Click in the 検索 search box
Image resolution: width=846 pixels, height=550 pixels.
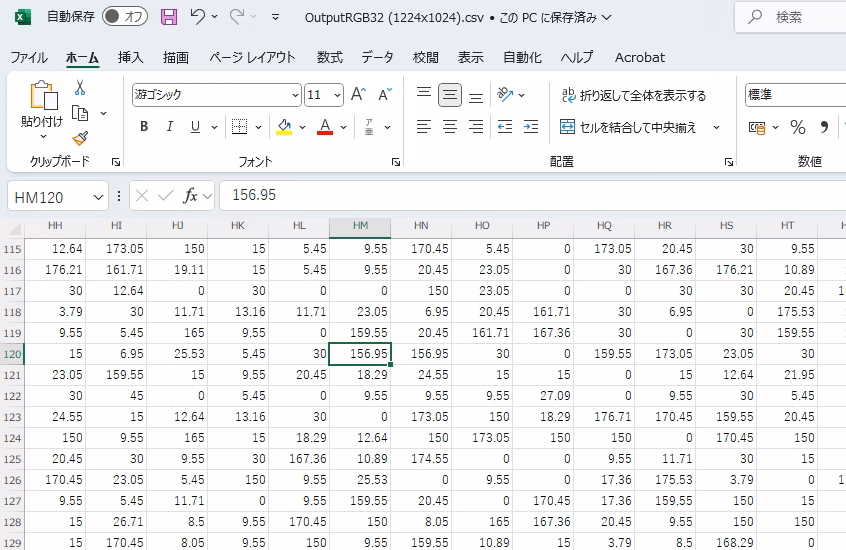click(x=790, y=17)
